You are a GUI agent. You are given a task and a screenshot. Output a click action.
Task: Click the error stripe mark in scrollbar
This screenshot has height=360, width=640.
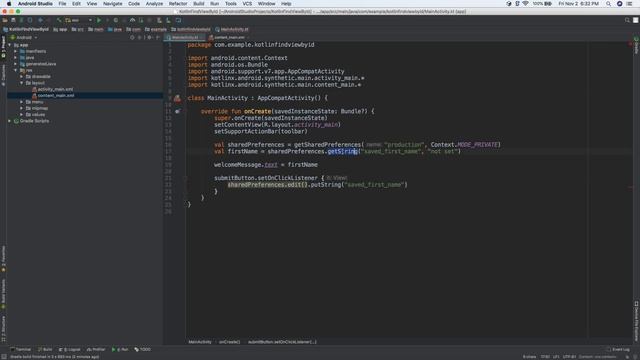click(631, 187)
